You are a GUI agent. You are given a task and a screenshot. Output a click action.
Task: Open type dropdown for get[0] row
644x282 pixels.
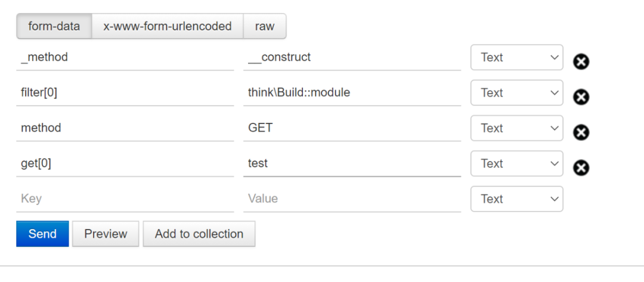(x=516, y=163)
